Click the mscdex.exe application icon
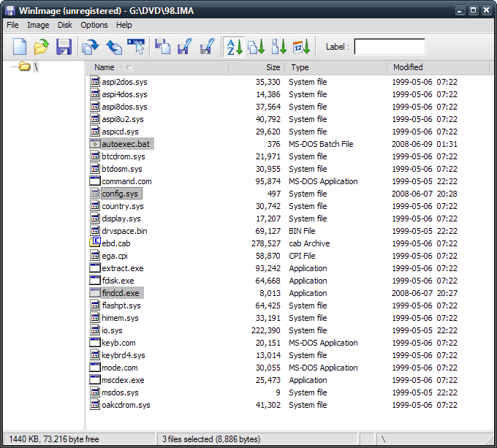 pyautogui.click(x=95, y=379)
